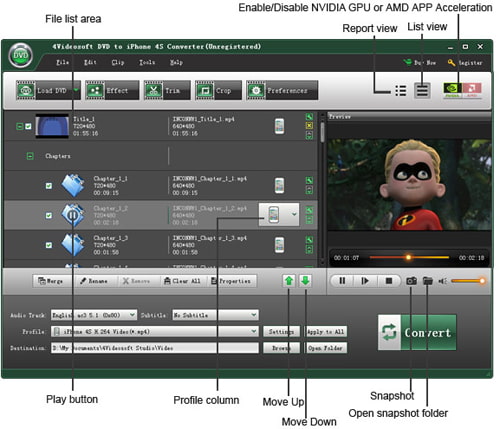Viewport: 500px width, 429px height.
Task: Click the Destination path field
Action: click(x=155, y=348)
